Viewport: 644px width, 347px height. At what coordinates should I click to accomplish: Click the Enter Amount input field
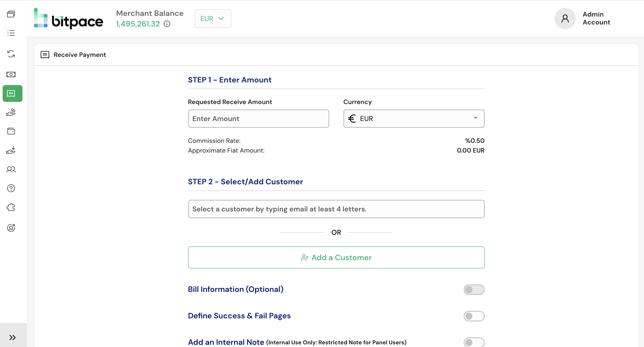258,119
